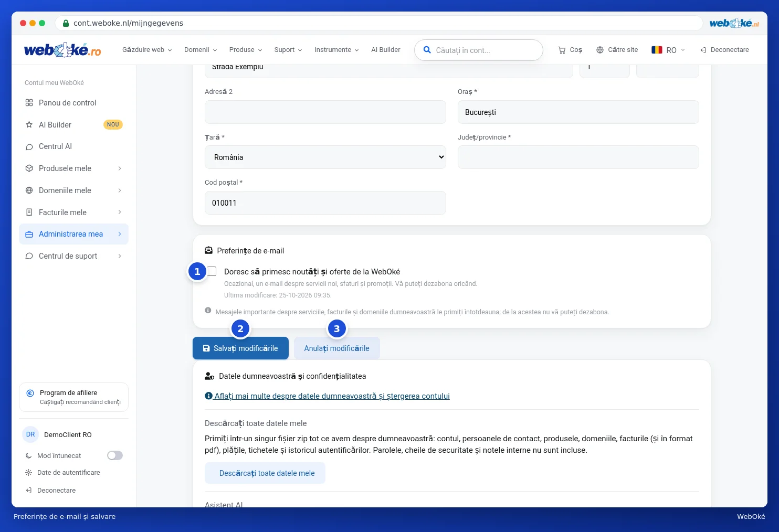Click the euro icon of Program de afiliere
This screenshot has width=779, height=532.
coord(30,393)
